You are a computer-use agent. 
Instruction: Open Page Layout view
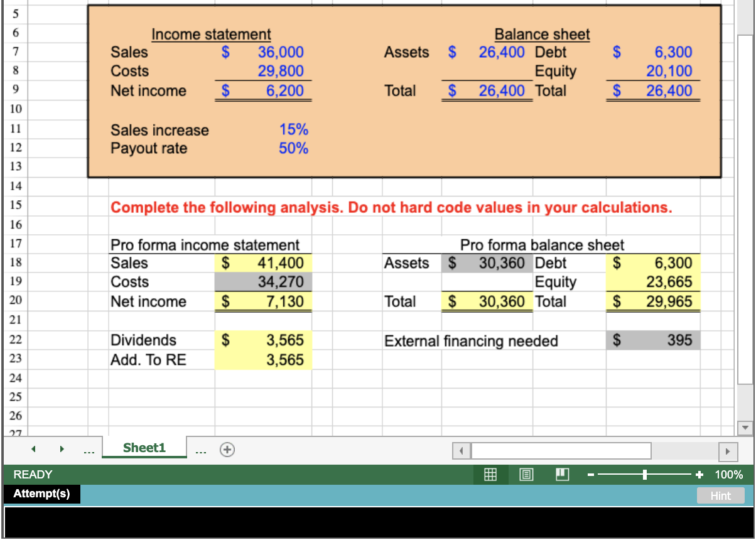click(526, 475)
